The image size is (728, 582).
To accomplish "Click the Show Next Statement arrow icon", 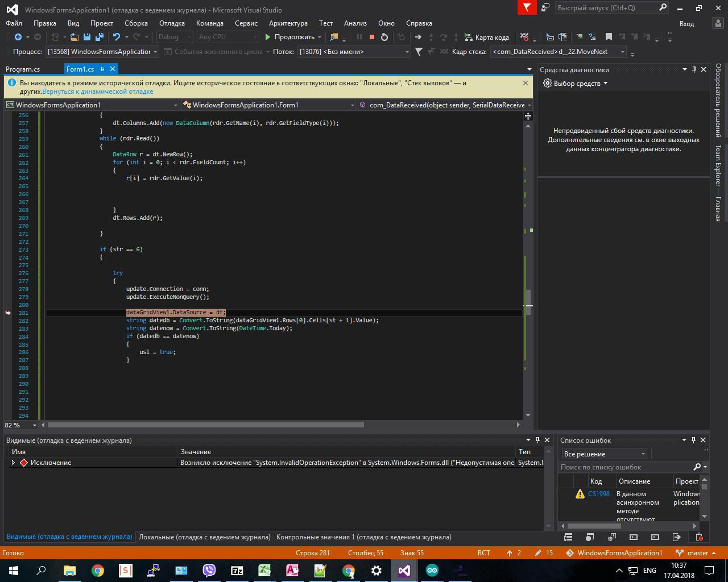I will (x=418, y=37).
